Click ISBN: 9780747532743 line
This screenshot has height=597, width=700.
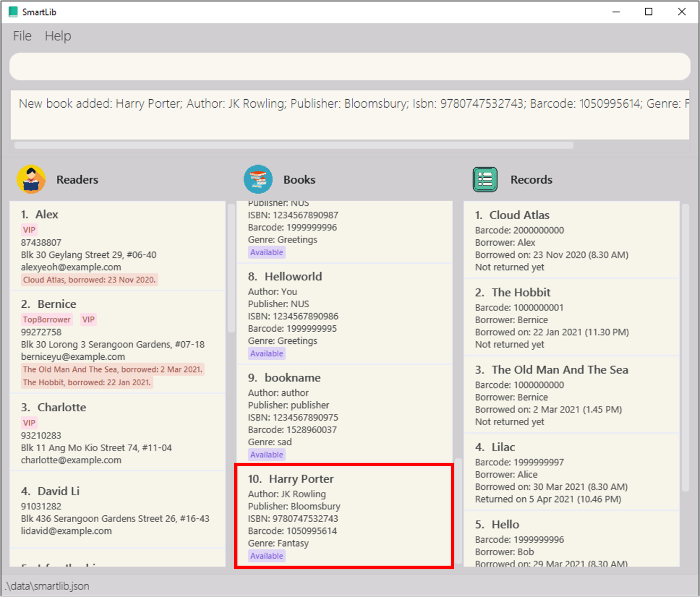(293, 518)
